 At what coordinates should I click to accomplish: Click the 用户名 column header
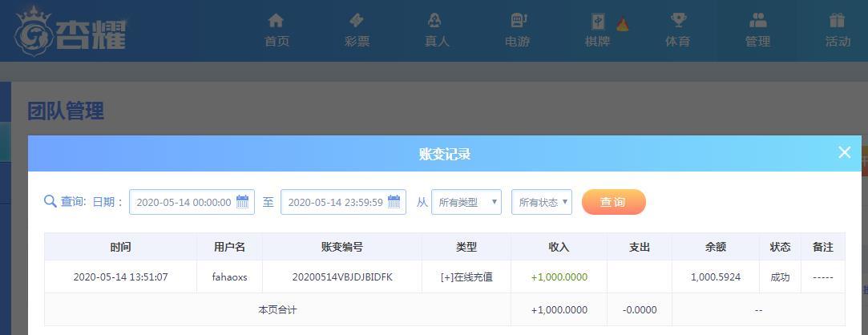[230, 247]
